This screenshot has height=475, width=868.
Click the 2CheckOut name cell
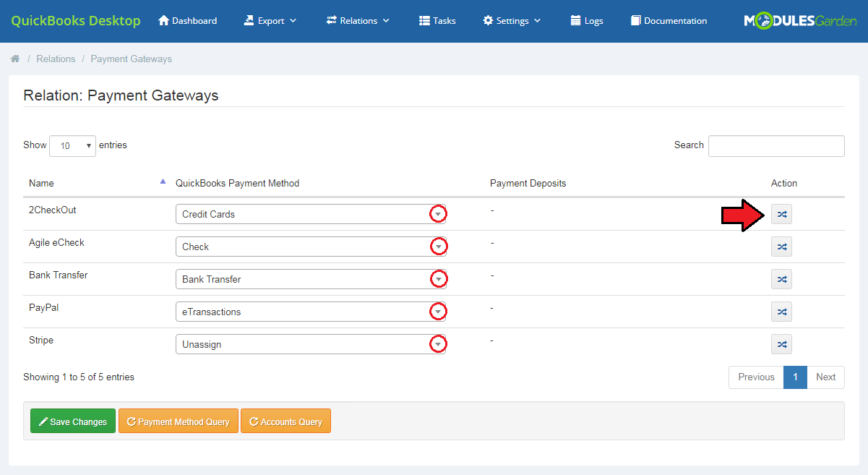pos(52,210)
